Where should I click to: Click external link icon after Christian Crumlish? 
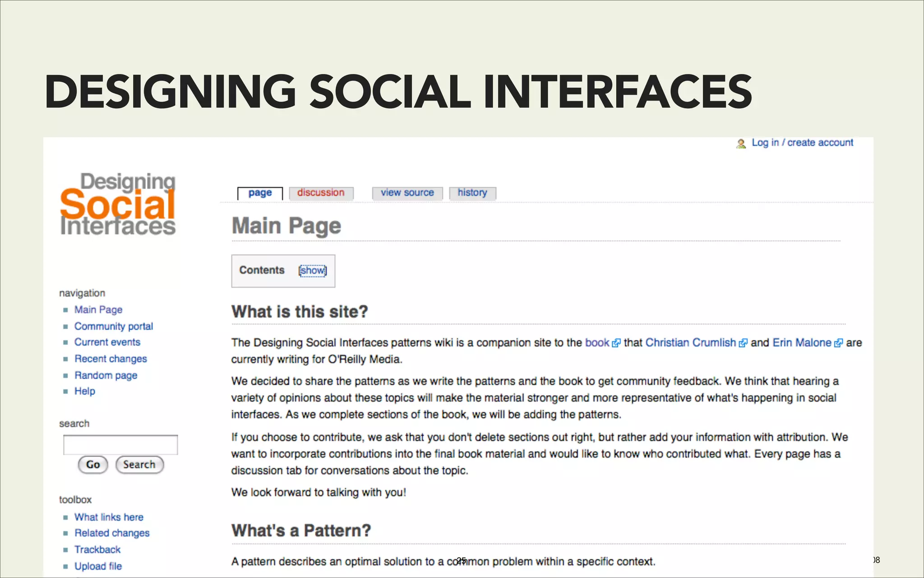pos(743,343)
